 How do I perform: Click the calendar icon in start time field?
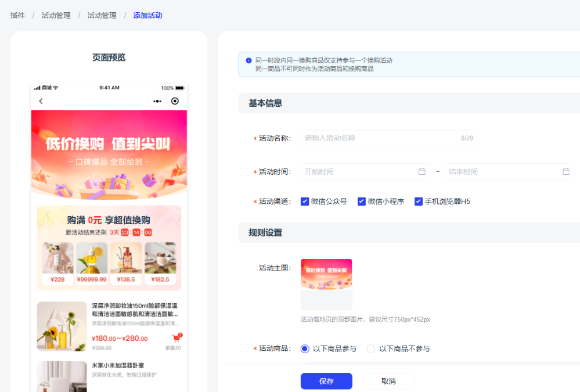pyautogui.click(x=422, y=171)
